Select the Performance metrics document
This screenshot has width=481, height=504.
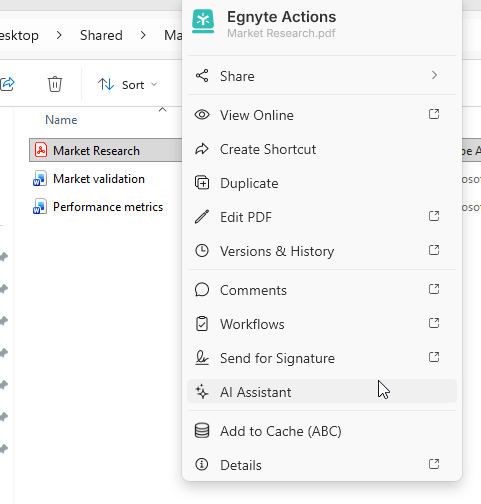tap(108, 207)
